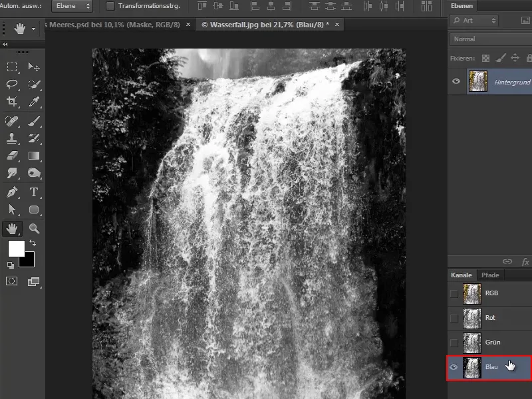Select the Clone Stamp tool
This screenshot has width=532, height=399.
coord(12,138)
